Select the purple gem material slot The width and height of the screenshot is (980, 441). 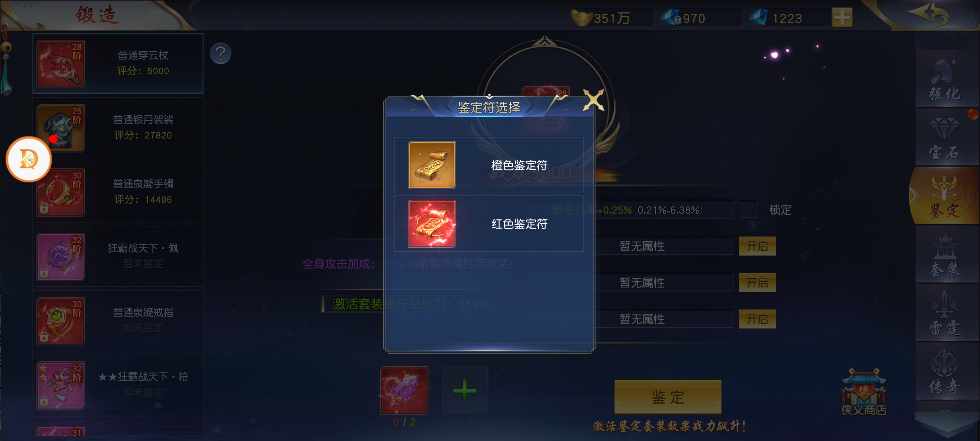pyautogui.click(x=404, y=390)
